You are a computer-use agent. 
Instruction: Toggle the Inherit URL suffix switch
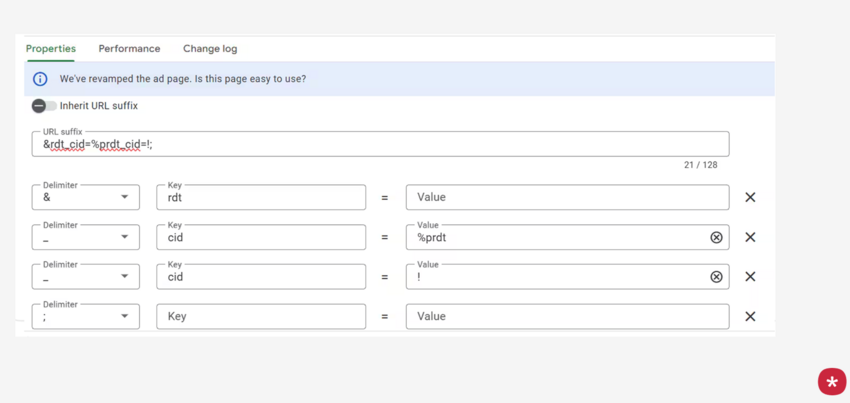[x=44, y=106]
